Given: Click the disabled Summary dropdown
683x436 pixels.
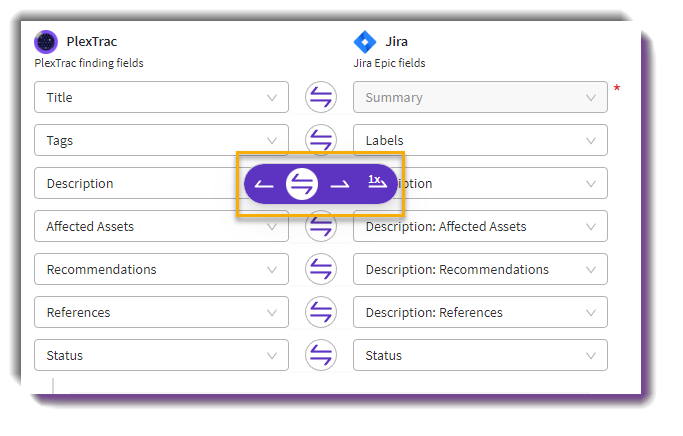Looking at the screenshot, I should click(x=480, y=97).
